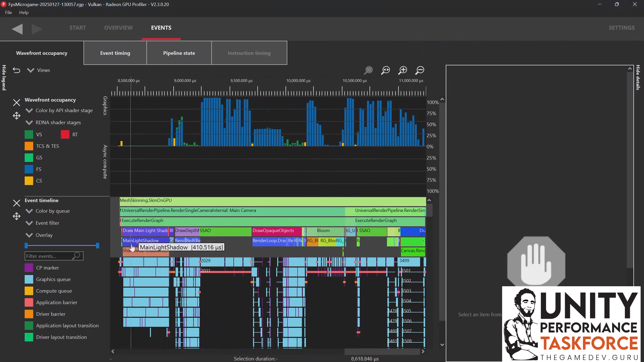The height and width of the screenshot is (362, 644).
Task: Click the navigate back arrow icon
Action: pyautogui.click(x=17, y=29)
